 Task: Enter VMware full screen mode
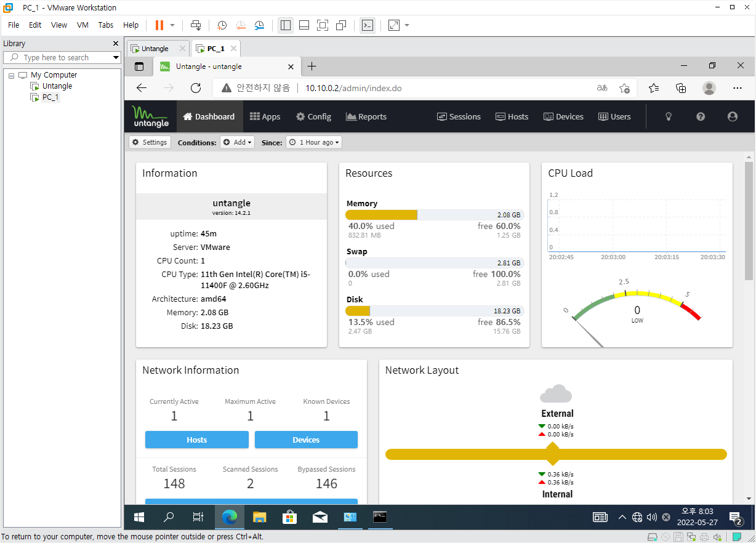tap(323, 25)
